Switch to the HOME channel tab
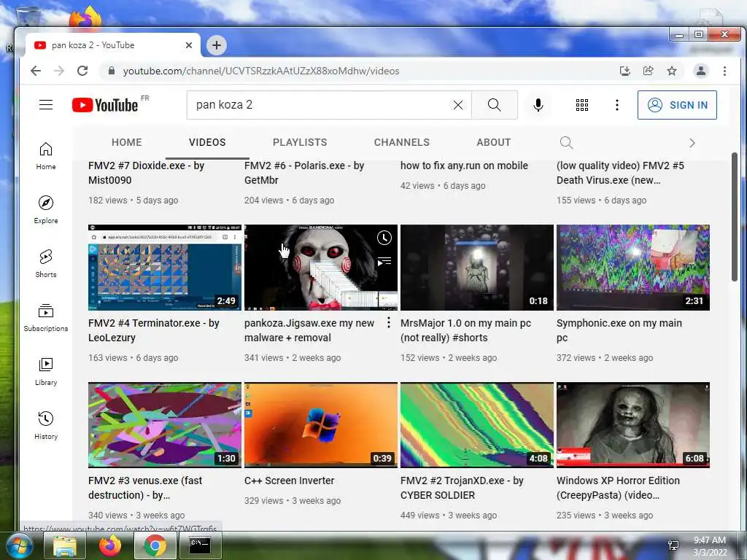The image size is (747, 560). [127, 142]
